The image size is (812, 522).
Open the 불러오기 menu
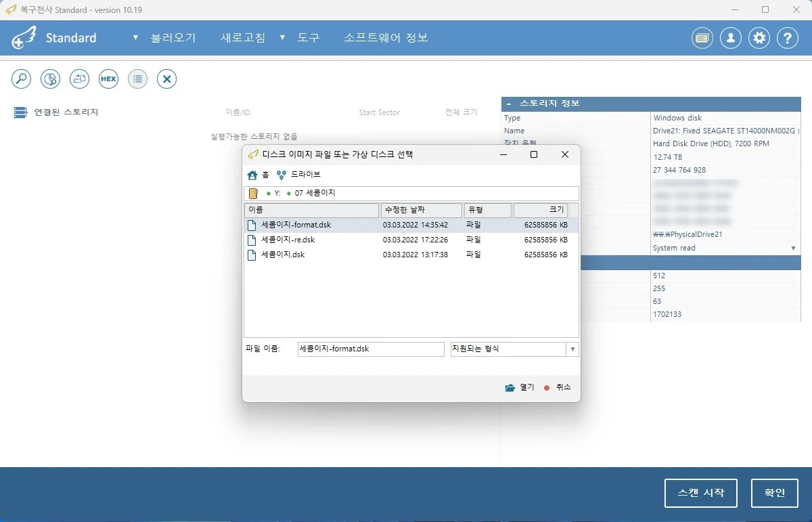tap(173, 38)
